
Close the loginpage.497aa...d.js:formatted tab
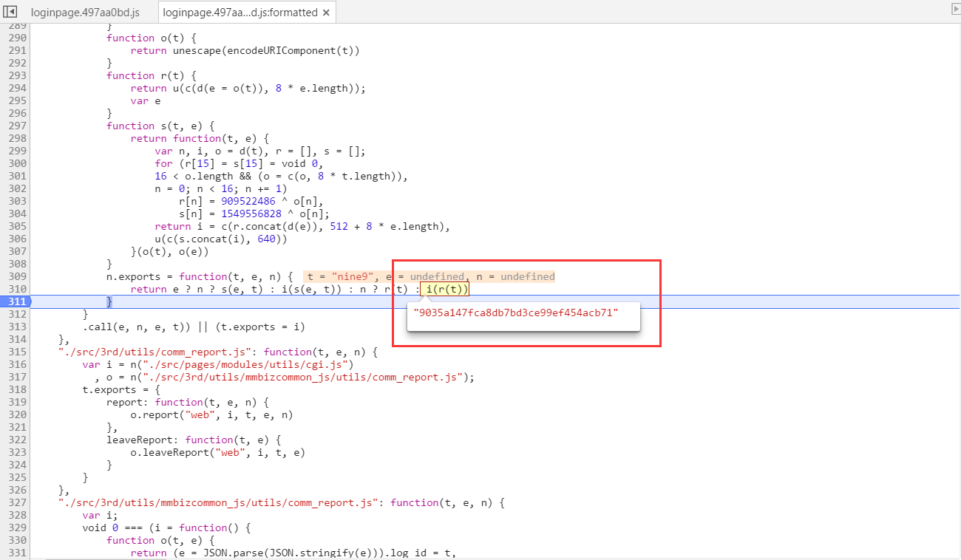click(326, 13)
